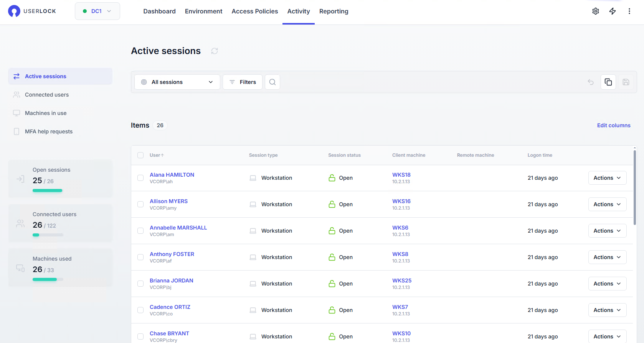This screenshot has height=343, width=644.
Task: Click the lightning bolt quick actions icon
Action: 613,11
